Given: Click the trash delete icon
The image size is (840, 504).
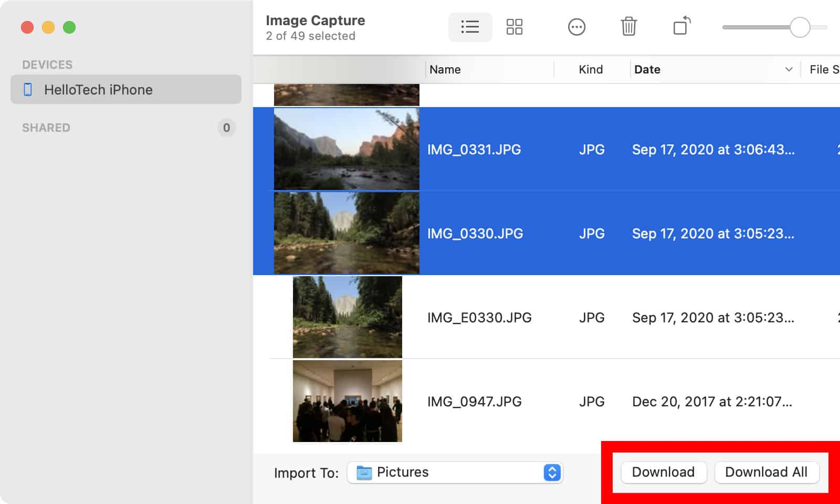Looking at the screenshot, I should coord(628,26).
